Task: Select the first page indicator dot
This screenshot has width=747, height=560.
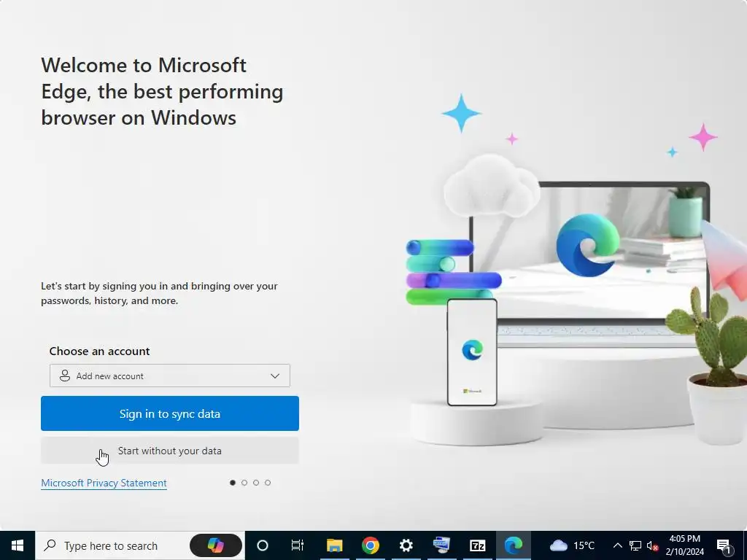Action: 233,483
